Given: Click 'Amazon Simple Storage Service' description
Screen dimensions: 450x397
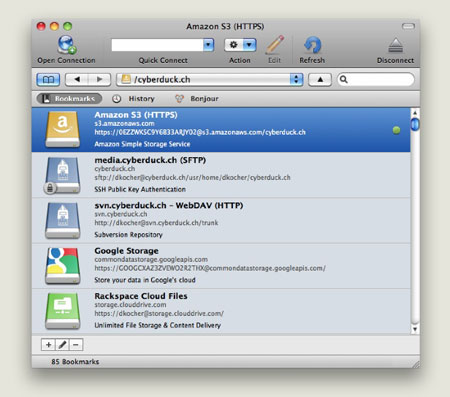Looking at the screenshot, I should [x=142, y=144].
